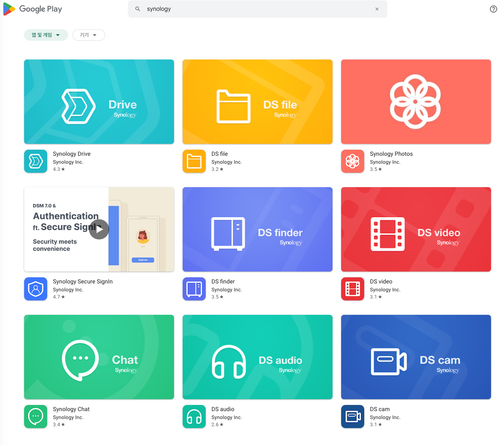Click the Drive banner image
The image size is (504, 445).
[x=99, y=102]
